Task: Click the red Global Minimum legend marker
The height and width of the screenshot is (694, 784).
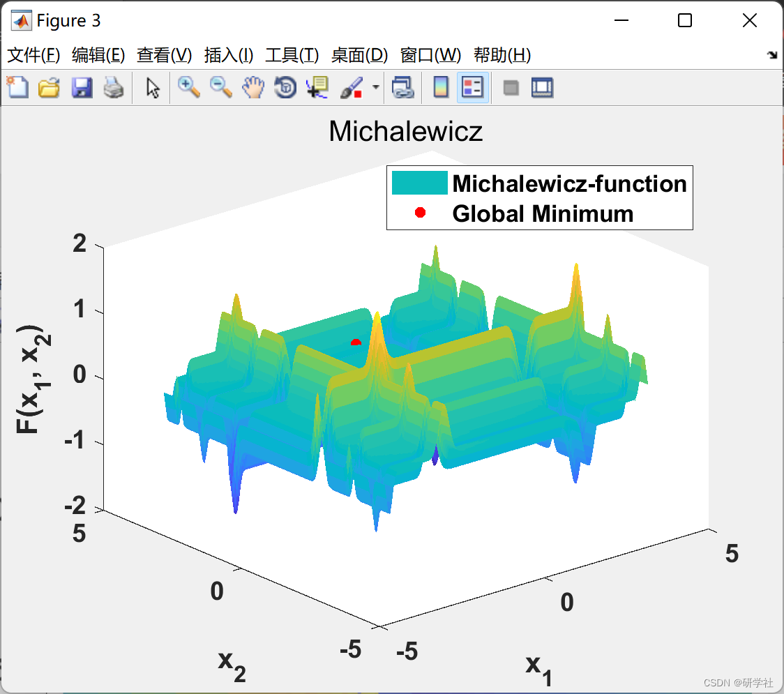Action: (x=420, y=213)
